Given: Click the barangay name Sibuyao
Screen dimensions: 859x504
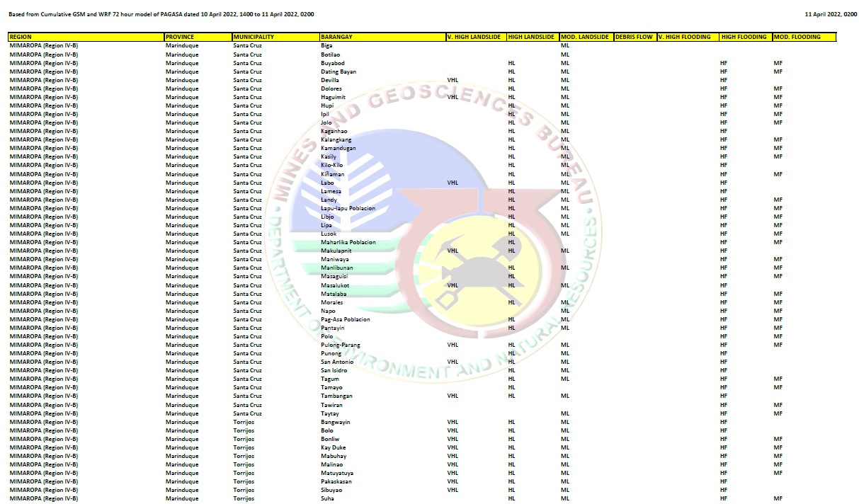Looking at the screenshot, I should pos(331,490).
